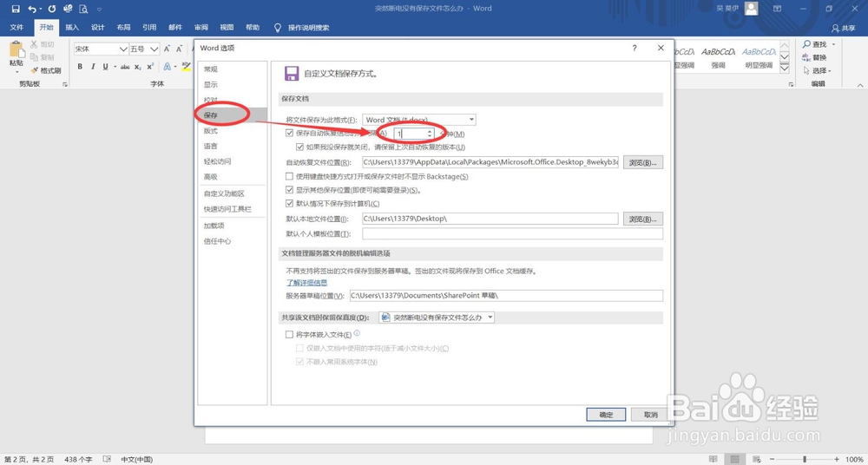This screenshot has height=465, width=868.
Task: Click the Print Layout view status icon
Action: (734, 460)
